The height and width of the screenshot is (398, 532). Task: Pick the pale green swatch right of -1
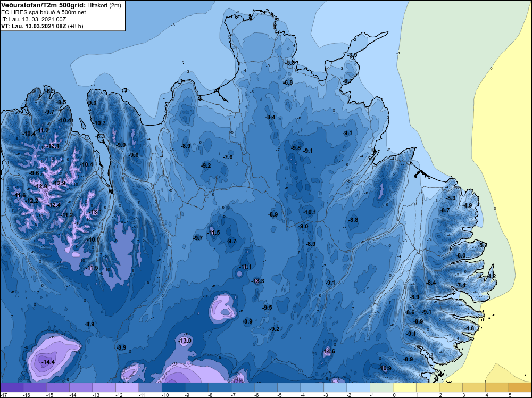point(381,387)
